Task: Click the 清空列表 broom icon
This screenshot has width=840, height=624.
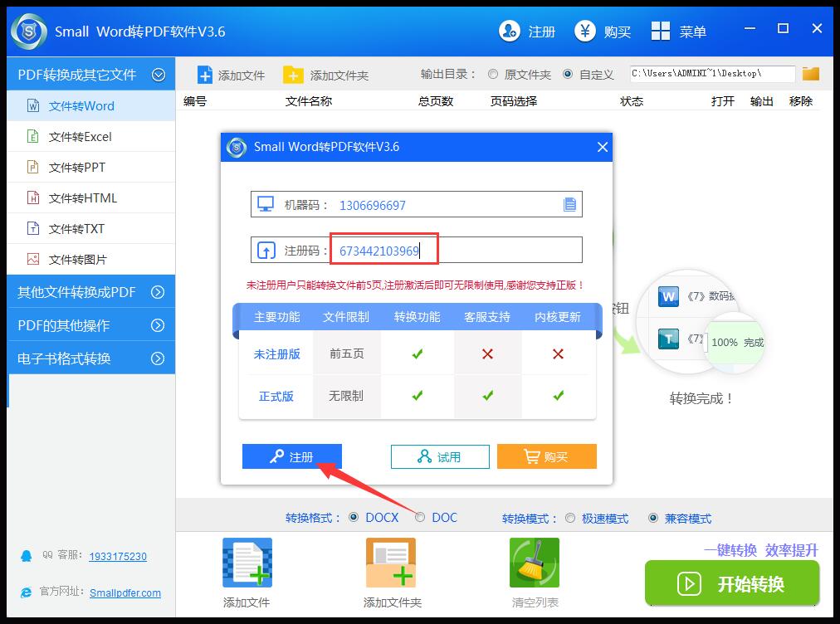Action: click(534, 563)
